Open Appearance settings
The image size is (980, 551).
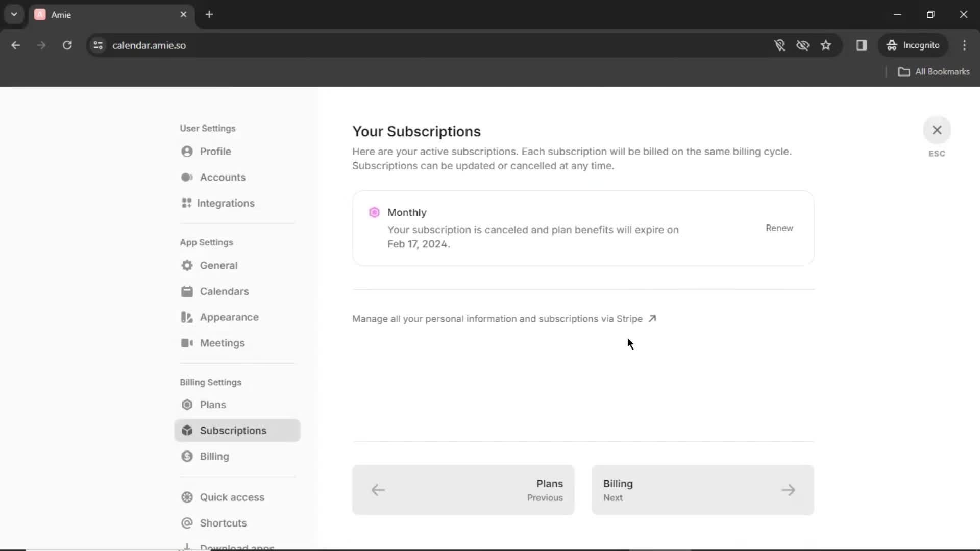(229, 317)
